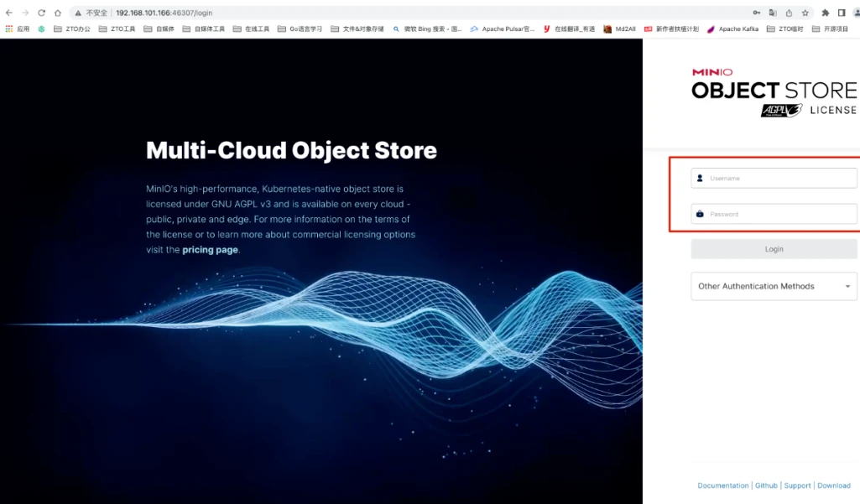Image resolution: width=860 pixels, height=504 pixels.
Task: Bookmark this page with the star icon
Action: pos(805,13)
